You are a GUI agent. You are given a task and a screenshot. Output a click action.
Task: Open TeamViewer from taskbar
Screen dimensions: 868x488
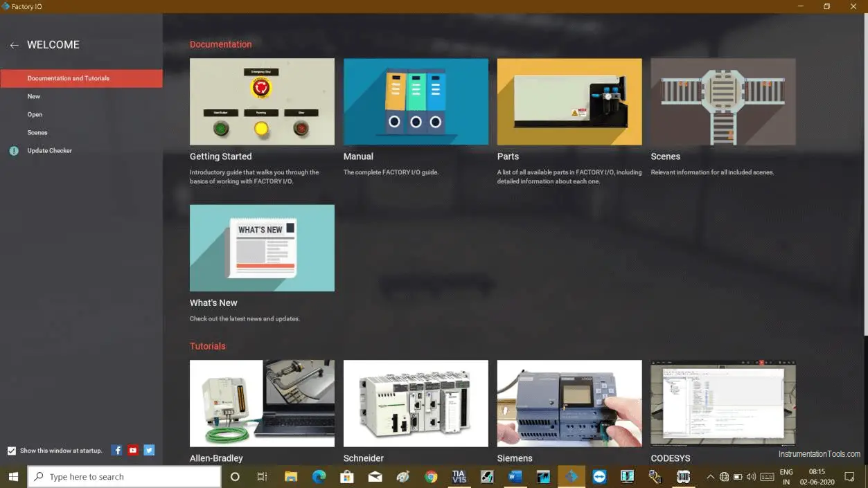(599, 477)
